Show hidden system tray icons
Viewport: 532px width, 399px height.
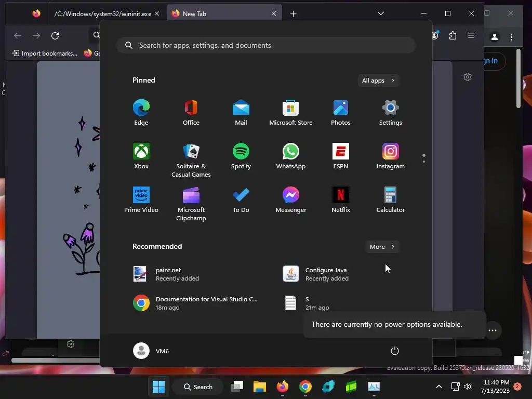tap(438, 387)
